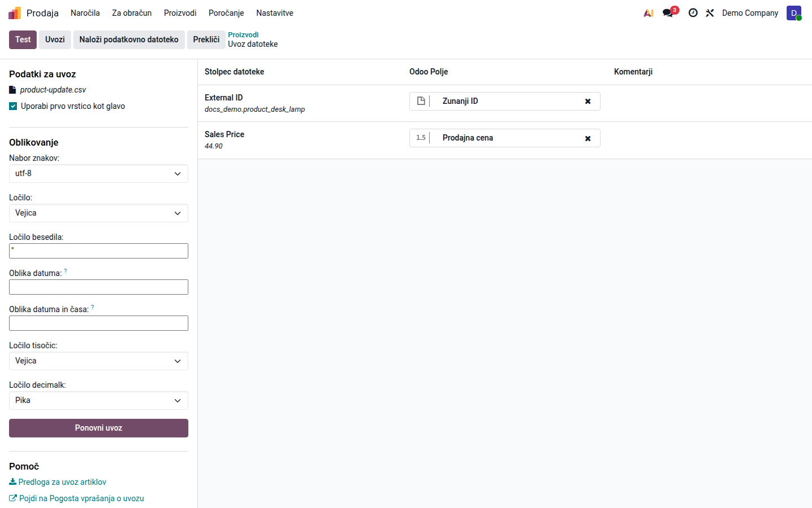Open the Ločilo dropdown
This screenshot has width=812, height=508.
[x=99, y=213]
